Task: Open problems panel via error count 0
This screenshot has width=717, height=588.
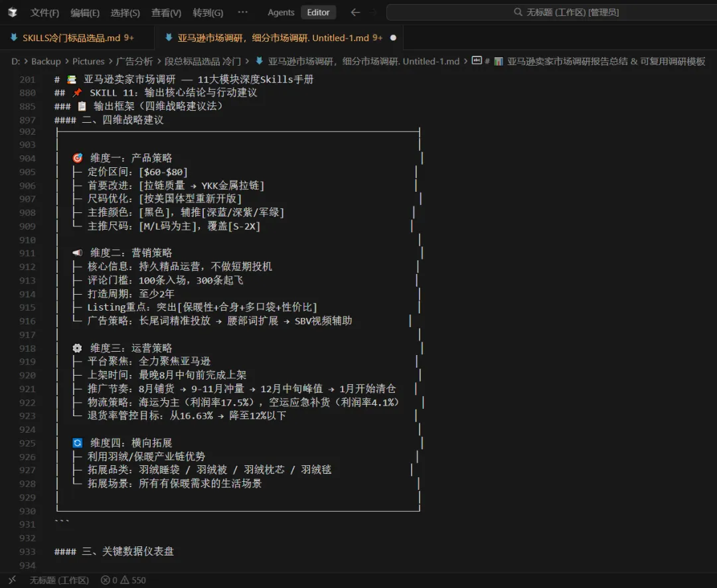Action: coord(110,580)
